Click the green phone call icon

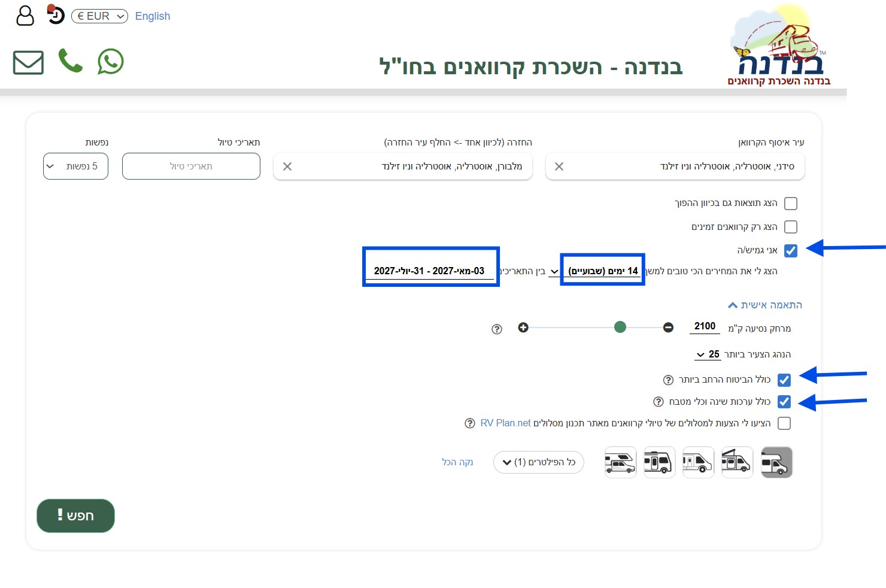pyautogui.click(x=70, y=61)
